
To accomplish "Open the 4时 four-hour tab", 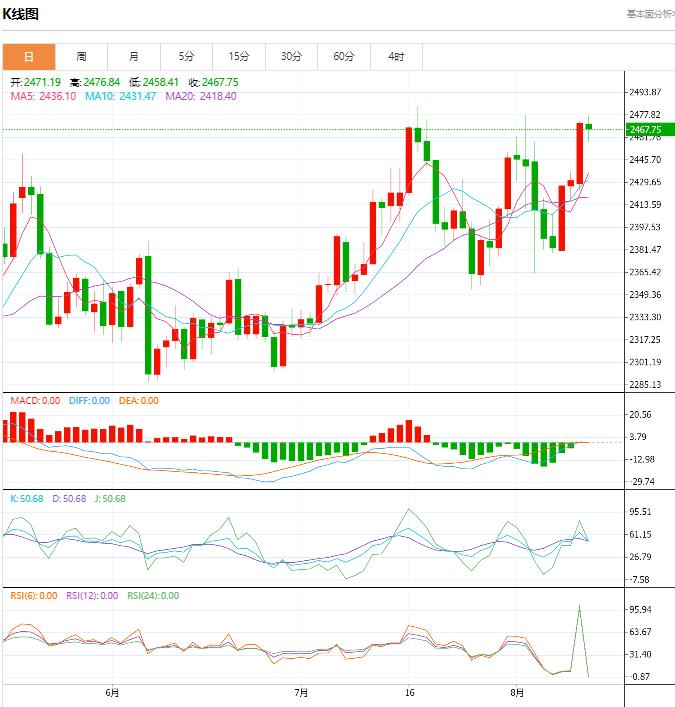I will (396, 57).
